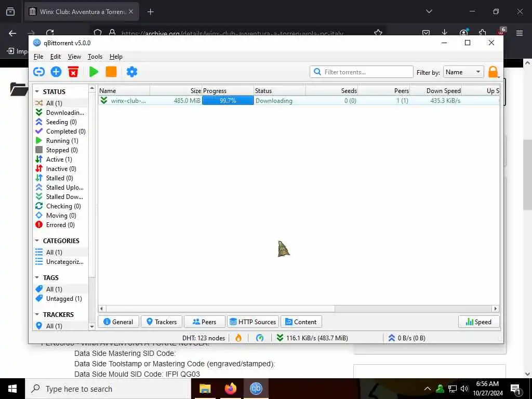Switch to the Trackers tab
This screenshot has width=532, height=399.
point(162,322)
